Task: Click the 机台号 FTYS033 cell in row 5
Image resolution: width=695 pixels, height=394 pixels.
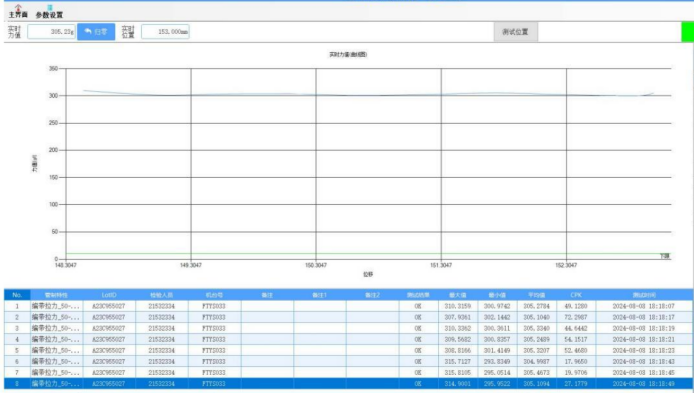Action: pos(215,351)
